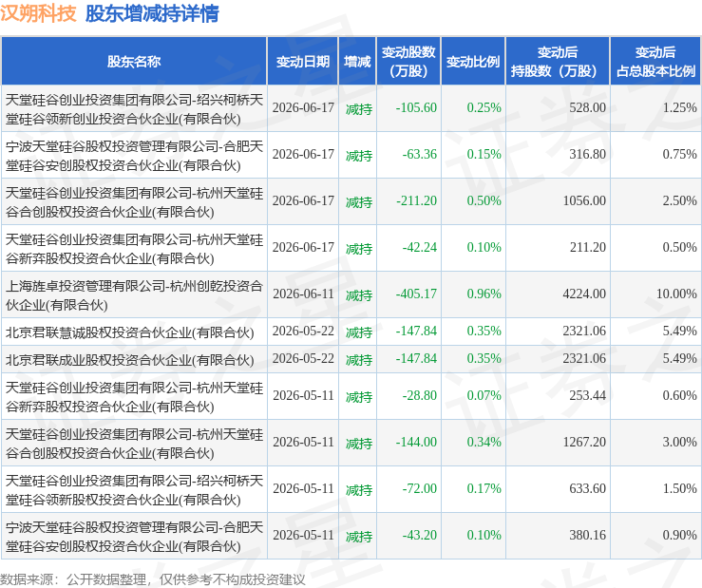Select 上海旌卓投资管理有限公司 shareholder row
The image size is (702, 588).
point(351,294)
